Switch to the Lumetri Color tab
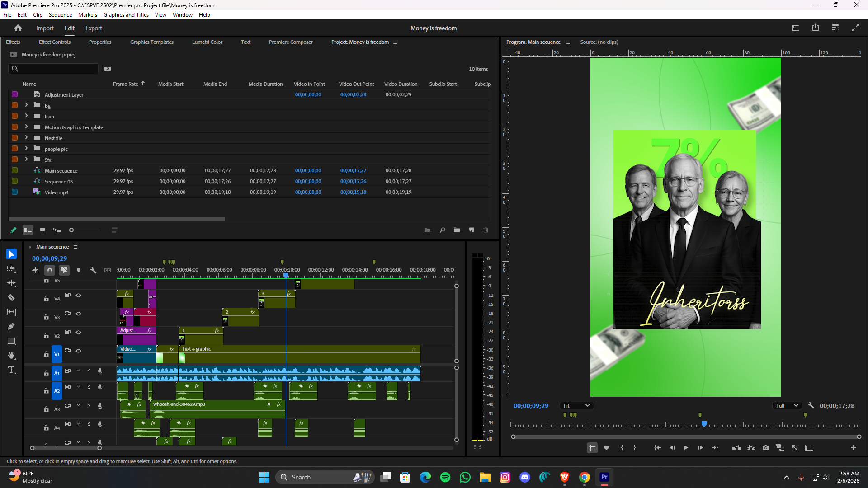Viewport: 868px width, 488px height. pos(207,42)
